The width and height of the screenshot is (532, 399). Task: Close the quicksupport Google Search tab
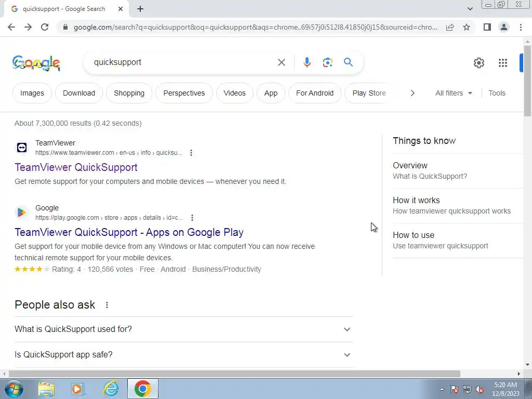[121, 9]
